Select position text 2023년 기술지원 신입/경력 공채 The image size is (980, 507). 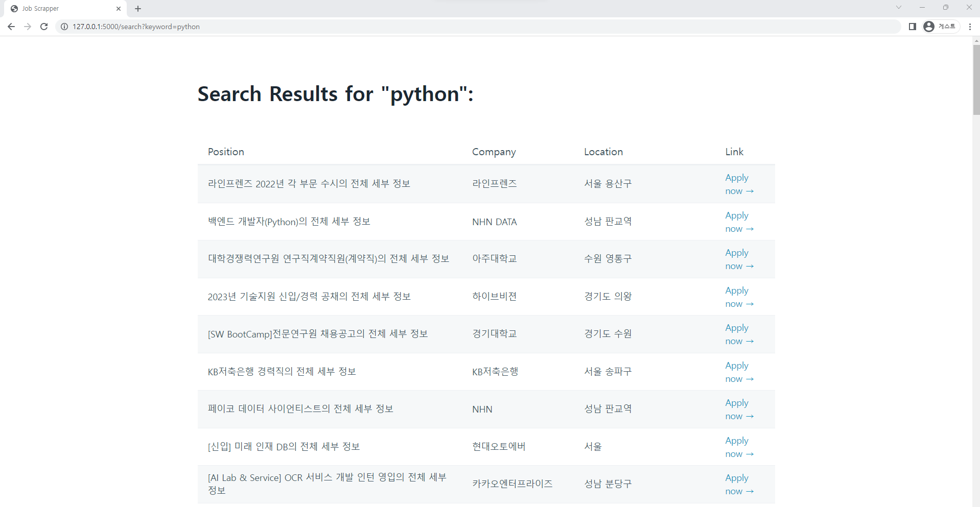[x=273, y=297]
